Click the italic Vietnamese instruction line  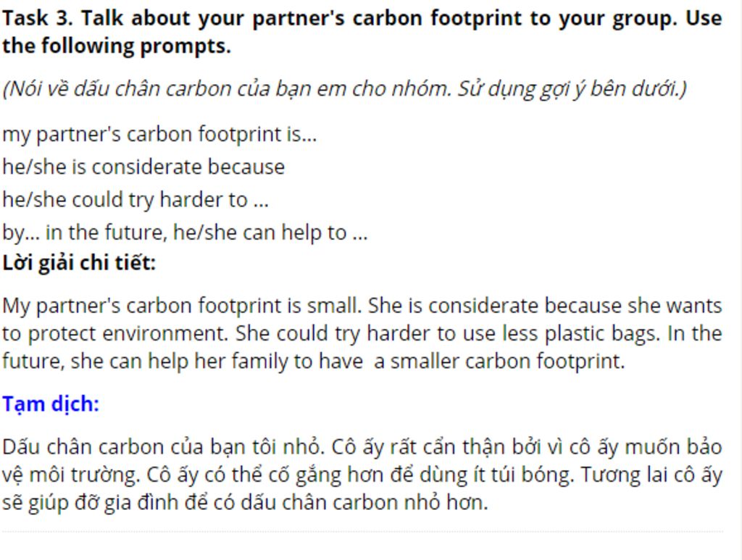pos(343,88)
